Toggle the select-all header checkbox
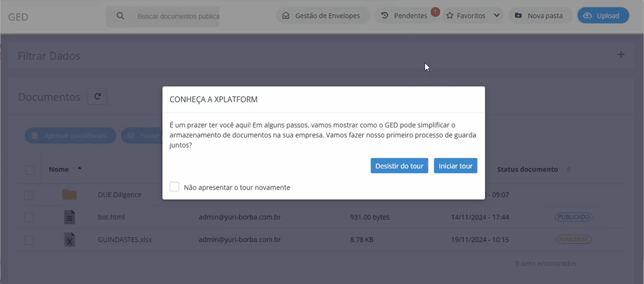The image size is (644, 284). click(x=30, y=170)
